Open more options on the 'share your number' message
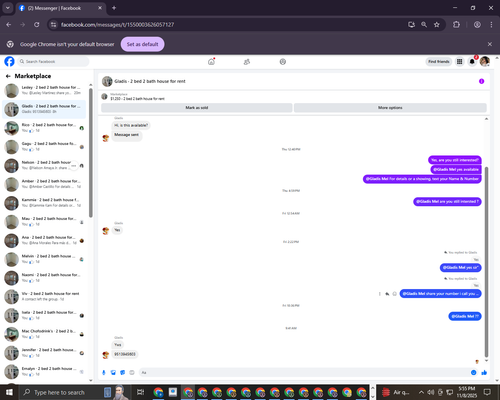The image size is (500, 400). point(380,294)
